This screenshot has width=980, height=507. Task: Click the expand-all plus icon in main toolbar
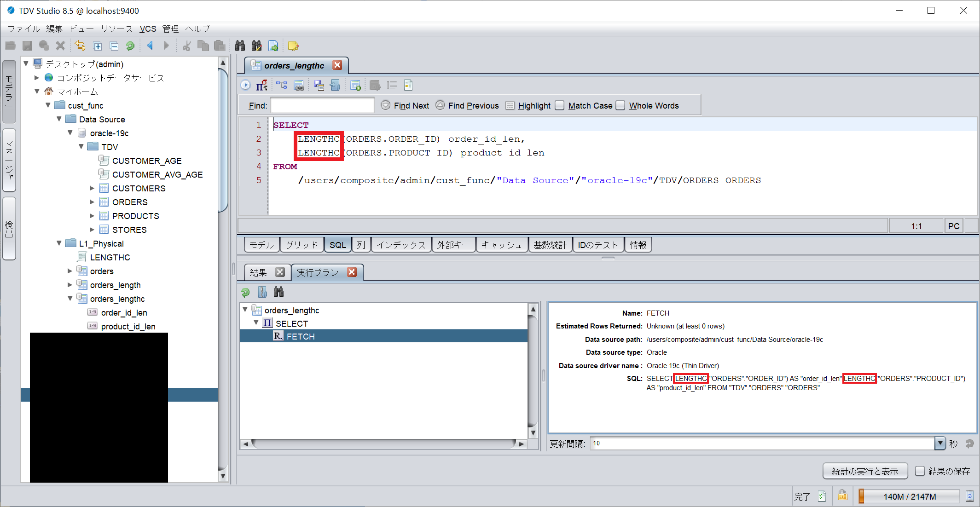(x=98, y=46)
